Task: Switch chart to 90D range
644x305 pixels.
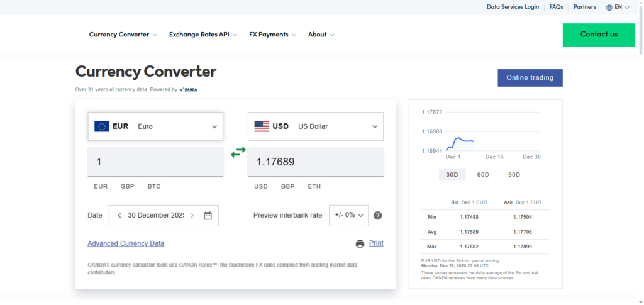Action: (514, 175)
